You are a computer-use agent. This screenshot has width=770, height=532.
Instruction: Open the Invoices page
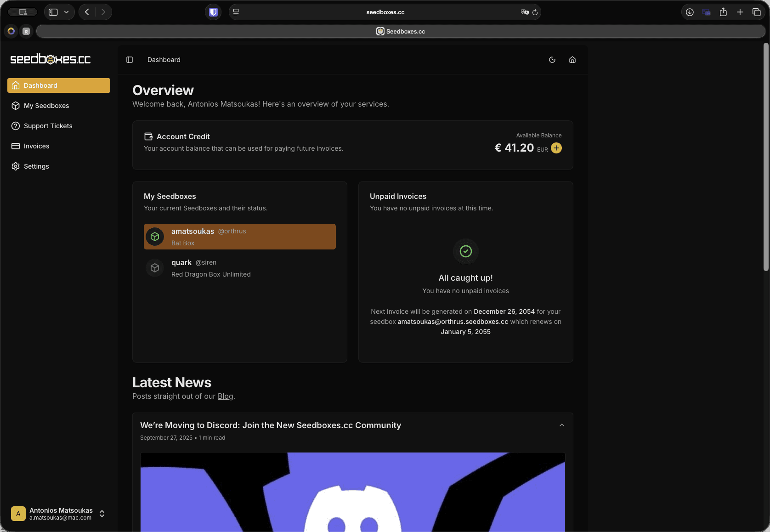click(x=59, y=146)
